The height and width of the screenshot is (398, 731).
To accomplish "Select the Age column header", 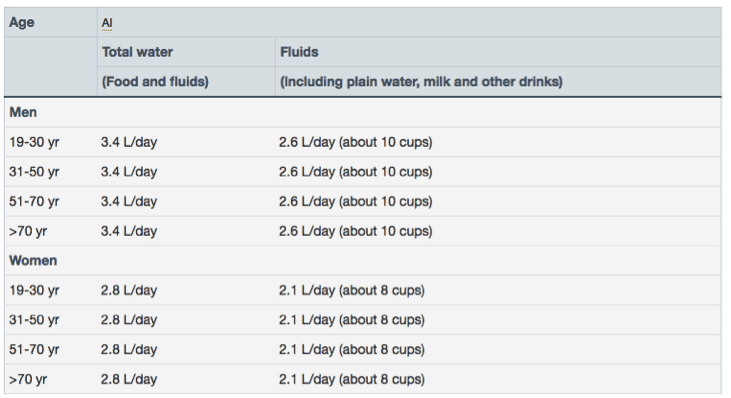I will (x=22, y=22).
